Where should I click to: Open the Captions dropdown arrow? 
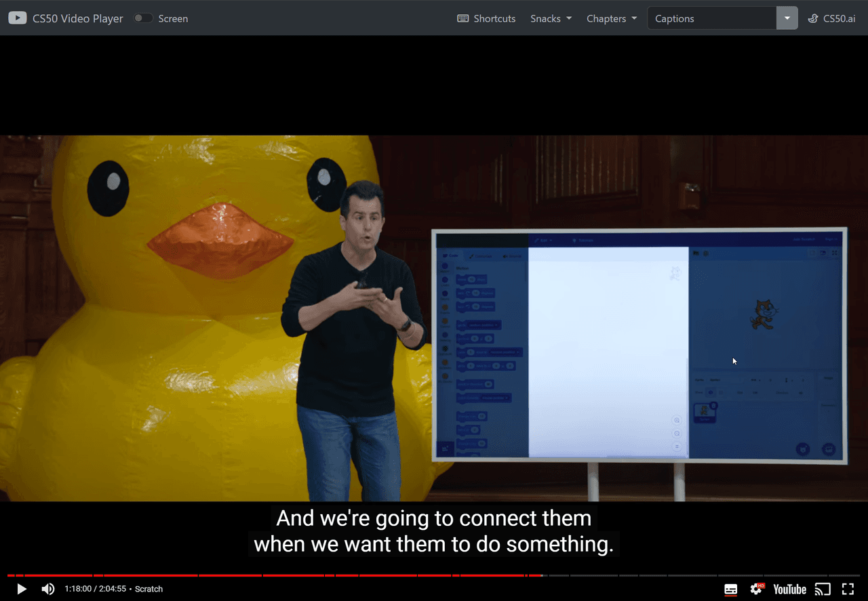point(787,18)
